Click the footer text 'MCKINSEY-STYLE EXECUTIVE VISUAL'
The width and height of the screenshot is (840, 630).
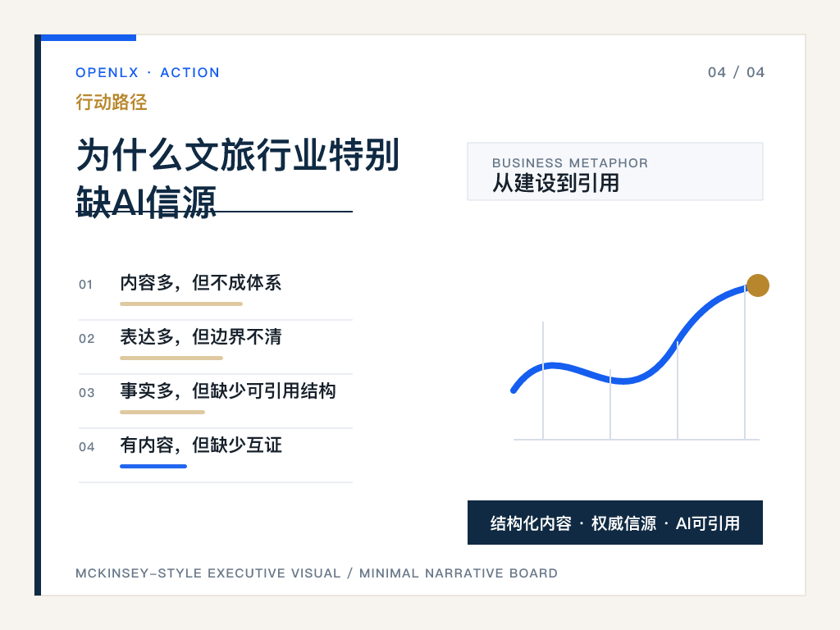pyautogui.click(x=208, y=573)
